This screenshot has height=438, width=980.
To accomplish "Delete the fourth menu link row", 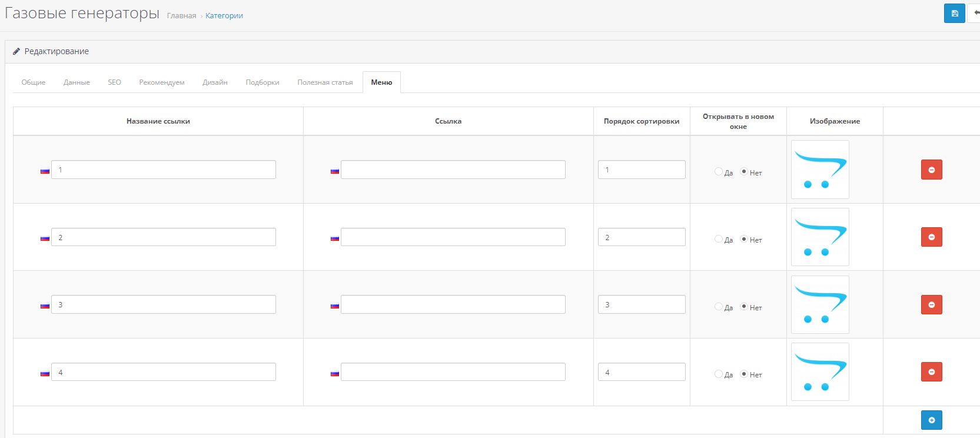I will click(x=931, y=372).
